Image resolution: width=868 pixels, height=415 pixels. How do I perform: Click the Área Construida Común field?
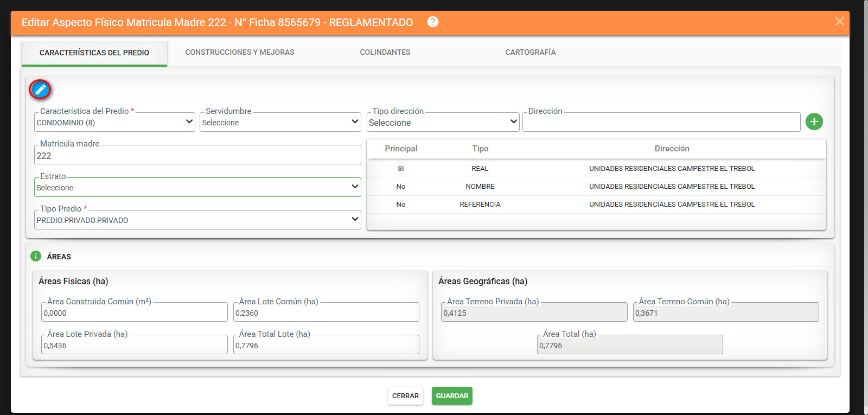(135, 312)
